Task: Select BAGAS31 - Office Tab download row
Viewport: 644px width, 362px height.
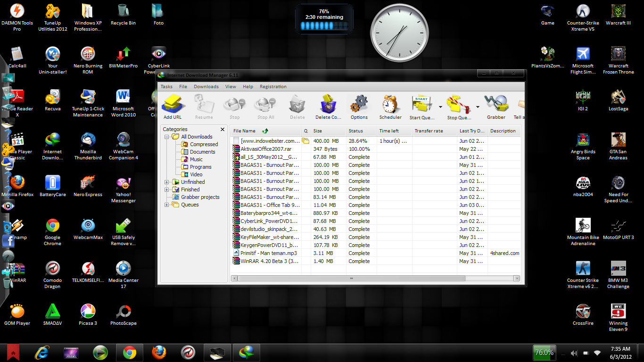Action: 376,205
